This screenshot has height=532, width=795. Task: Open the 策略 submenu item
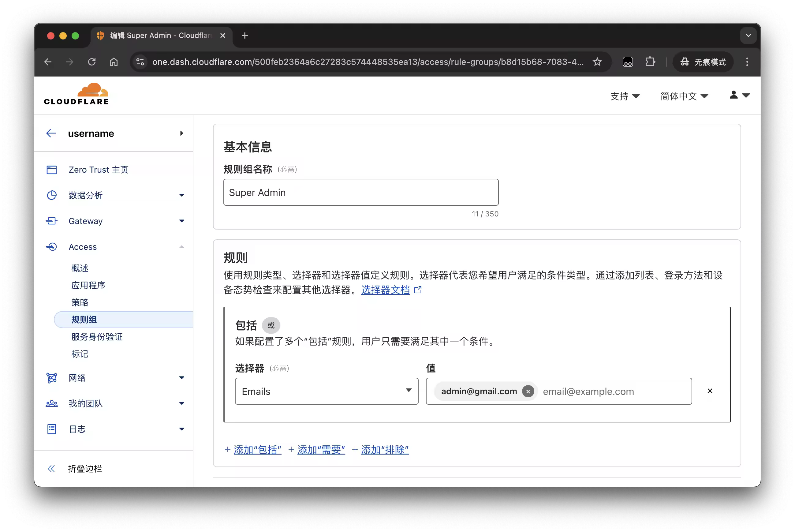[x=80, y=302]
